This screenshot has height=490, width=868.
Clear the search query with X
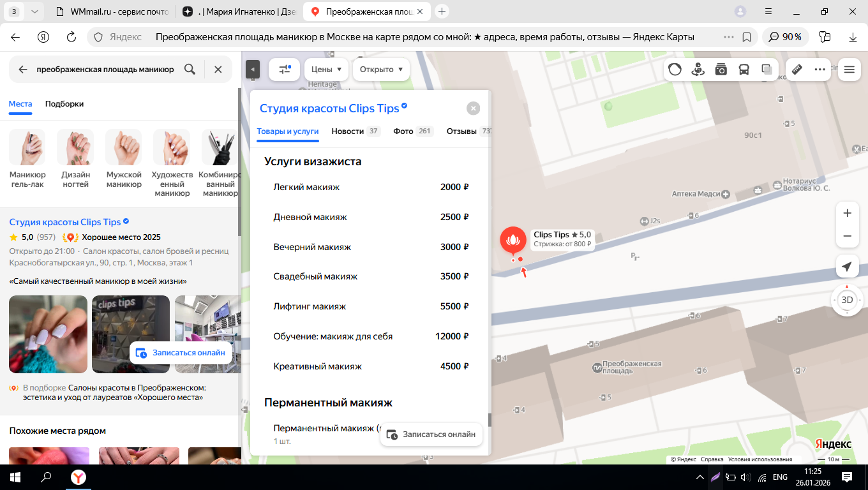pos(218,70)
